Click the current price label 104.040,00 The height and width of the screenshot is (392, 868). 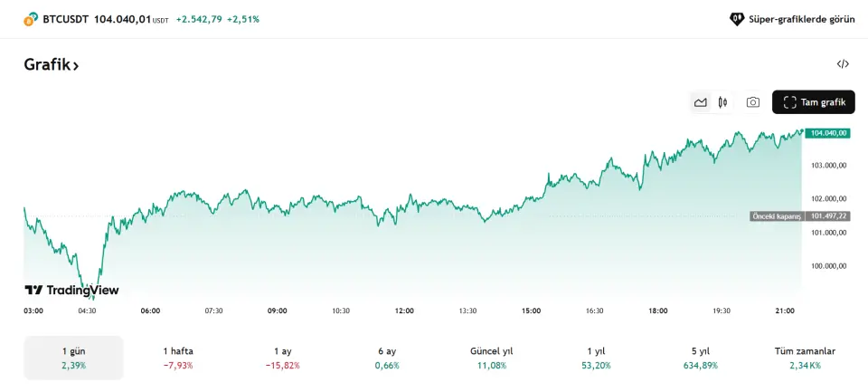(x=828, y=133)
